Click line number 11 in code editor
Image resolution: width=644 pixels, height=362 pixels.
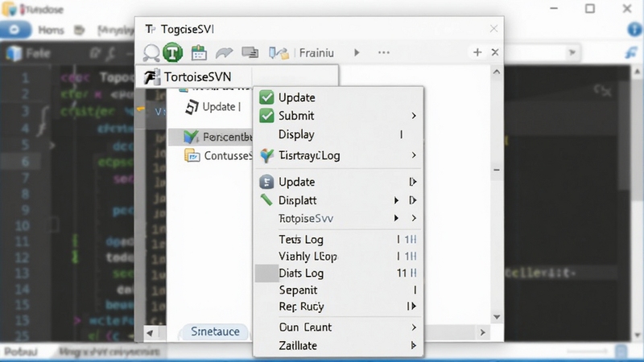click(x=23, y=241)
